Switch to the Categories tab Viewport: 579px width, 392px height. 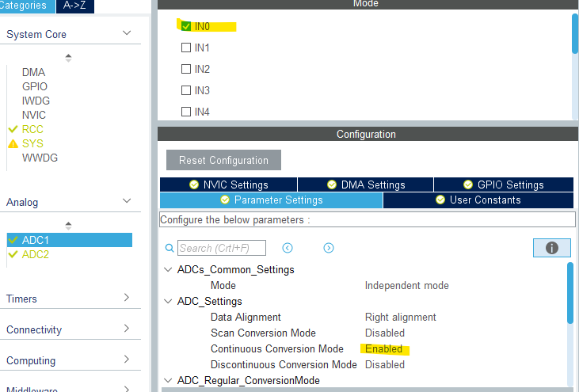[x=27, y=6]
